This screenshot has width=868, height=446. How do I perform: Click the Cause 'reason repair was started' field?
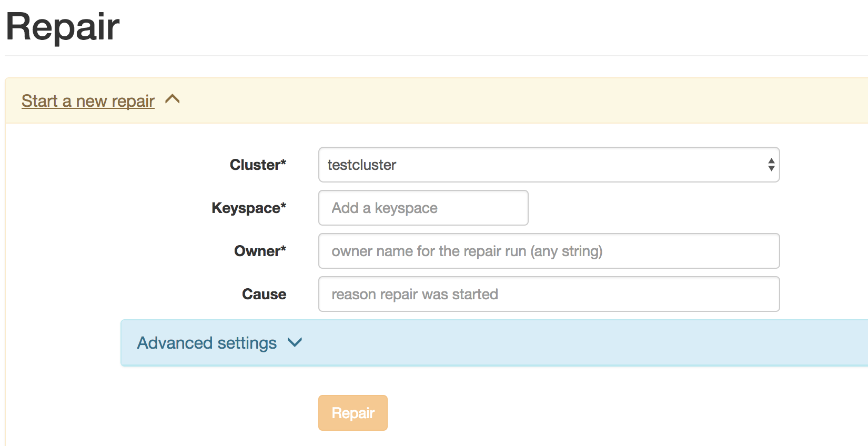[549, 294]
